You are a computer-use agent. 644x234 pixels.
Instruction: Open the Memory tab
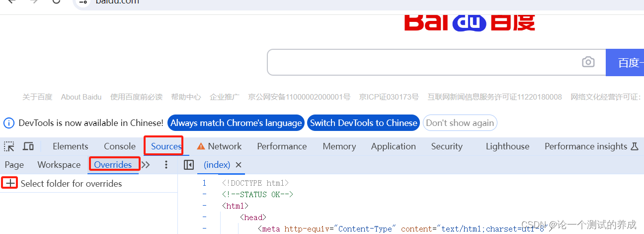[339, 146]
